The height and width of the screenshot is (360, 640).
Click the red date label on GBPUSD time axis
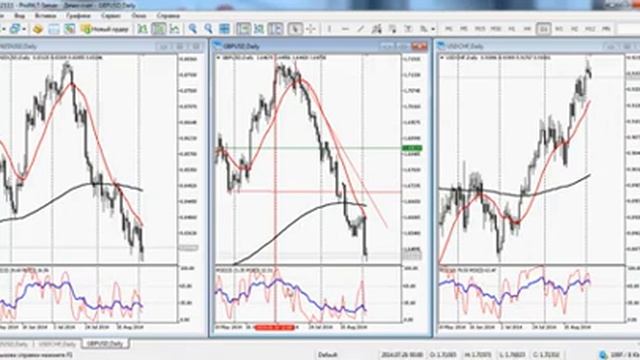click(x=274, y=327)
